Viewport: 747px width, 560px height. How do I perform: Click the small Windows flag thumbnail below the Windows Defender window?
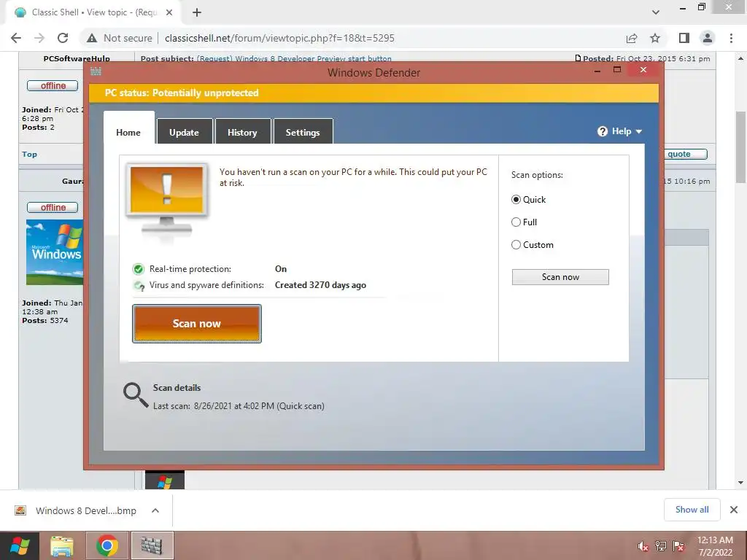[165, 481]
